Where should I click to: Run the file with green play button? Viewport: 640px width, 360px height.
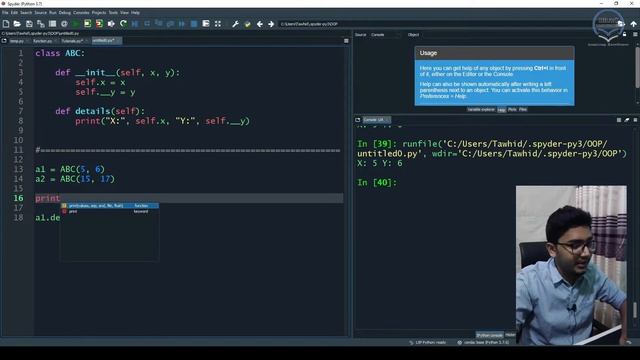76,24
